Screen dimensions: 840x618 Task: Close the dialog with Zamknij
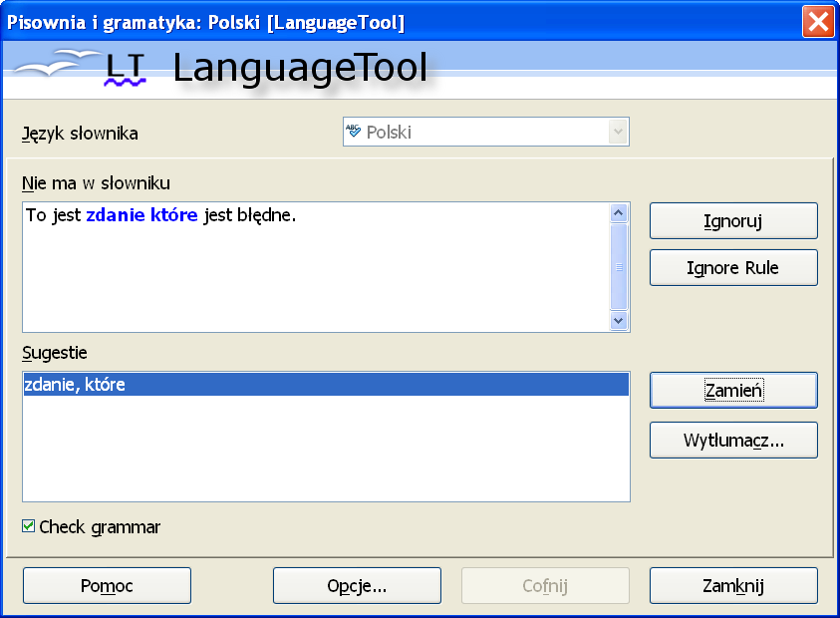733,585
